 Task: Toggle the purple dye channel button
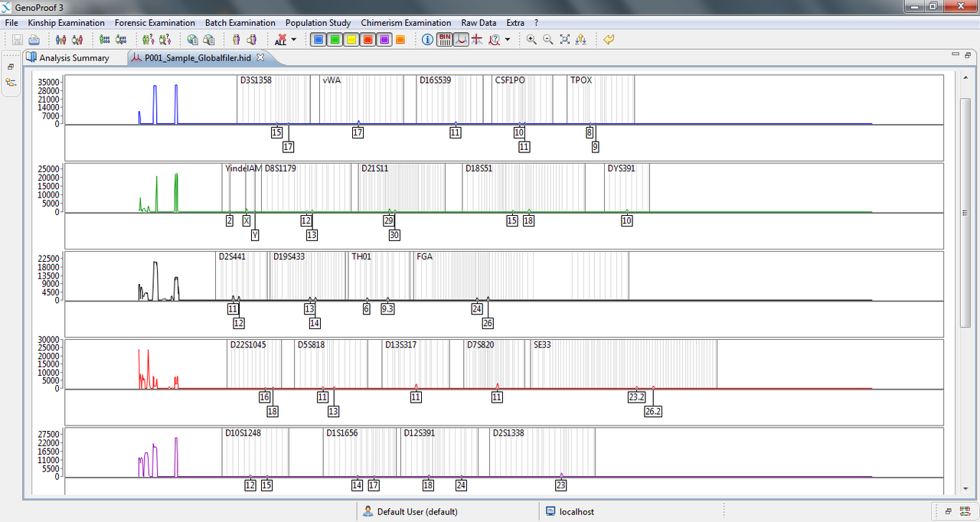point(385,40)
